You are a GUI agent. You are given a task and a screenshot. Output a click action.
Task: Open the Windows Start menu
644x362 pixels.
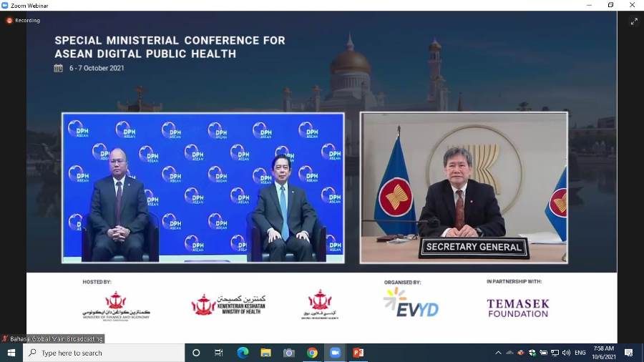click(11, 353)
